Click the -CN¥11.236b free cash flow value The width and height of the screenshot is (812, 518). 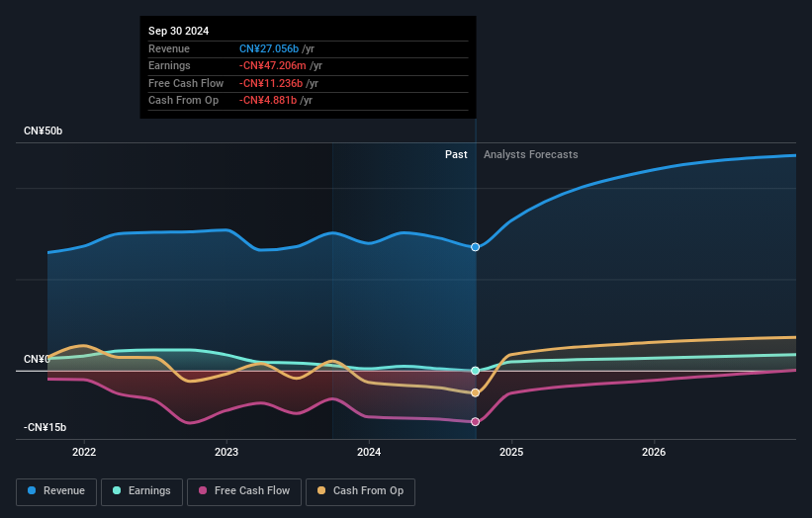click(x=271, y=83)
